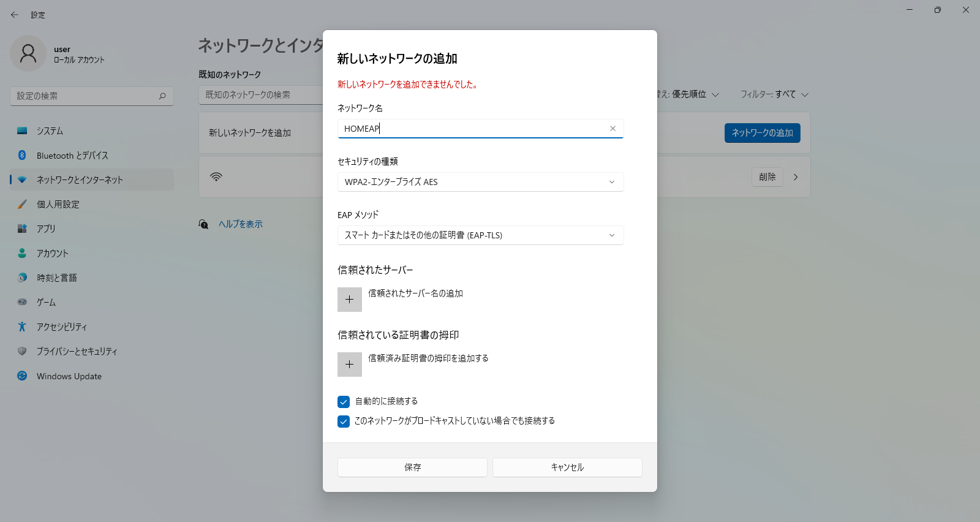The image size is (980, 522).
Task: Click plus icon to add 証明書の拇印
Action: coord(350,365)
